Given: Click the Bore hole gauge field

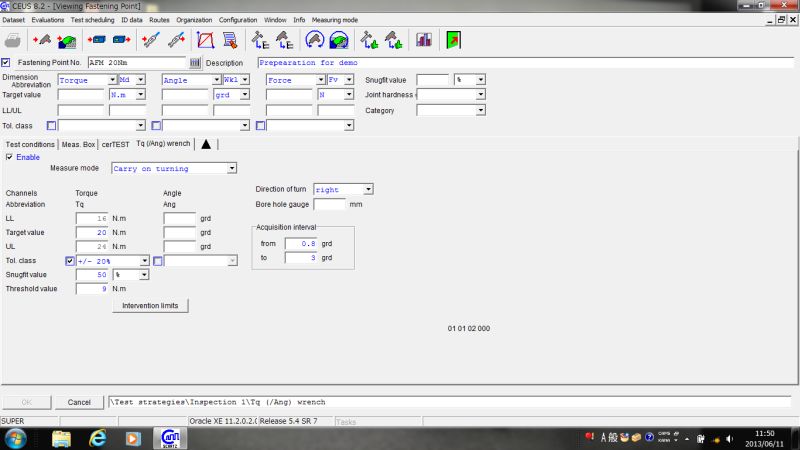Looking at the screenshot, I should (330, 205).
